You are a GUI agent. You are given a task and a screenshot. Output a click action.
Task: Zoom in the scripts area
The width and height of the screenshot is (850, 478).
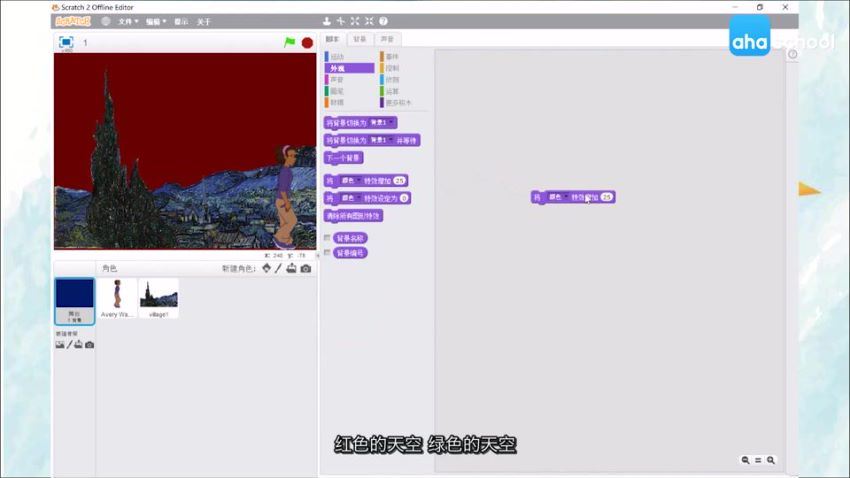click(x=770, y=460)
